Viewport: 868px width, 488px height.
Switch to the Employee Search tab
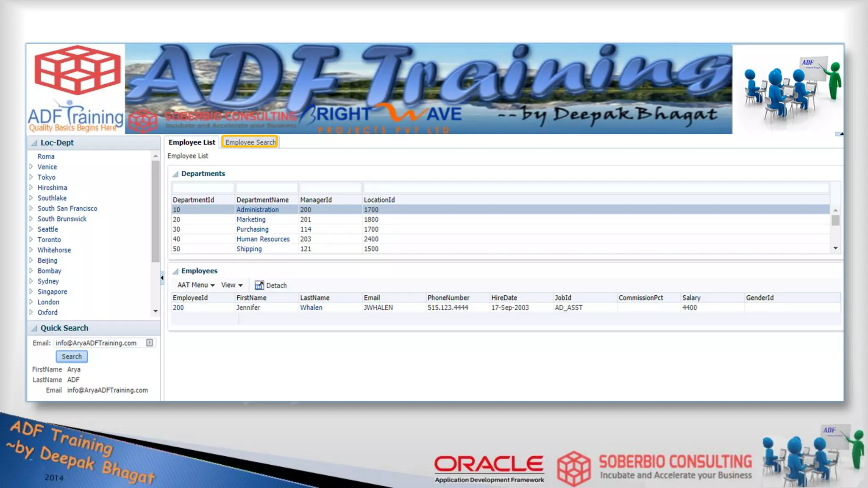tap(250, 142)
